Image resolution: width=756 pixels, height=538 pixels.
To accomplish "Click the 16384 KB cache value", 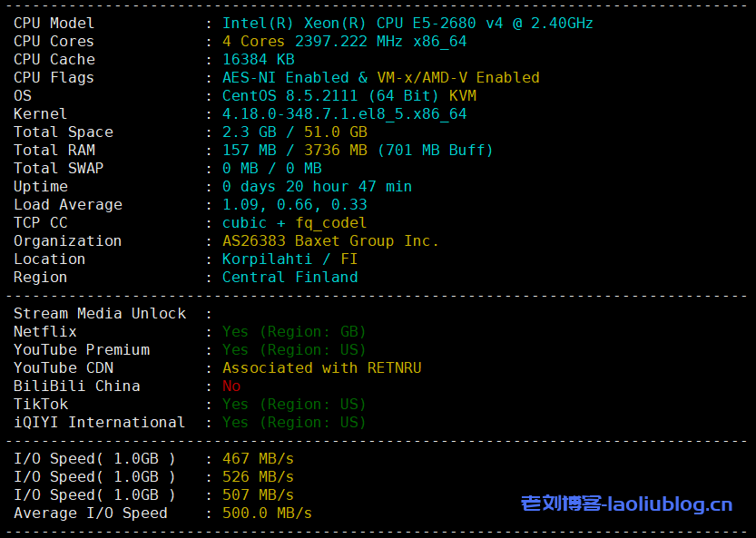I will click(x=259, y=60).
